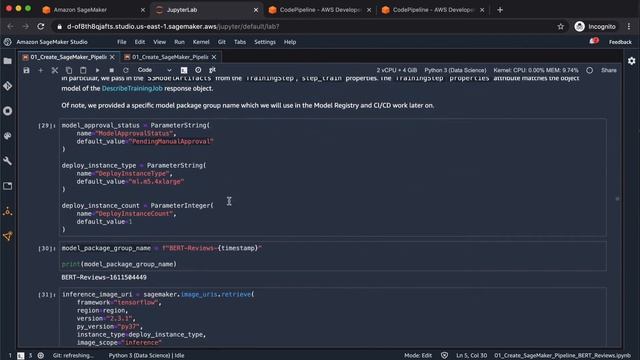Click Python 3 (Data Science) kernel selector
The height and width of the screenshot is (360, 640).
pos(455,70)
